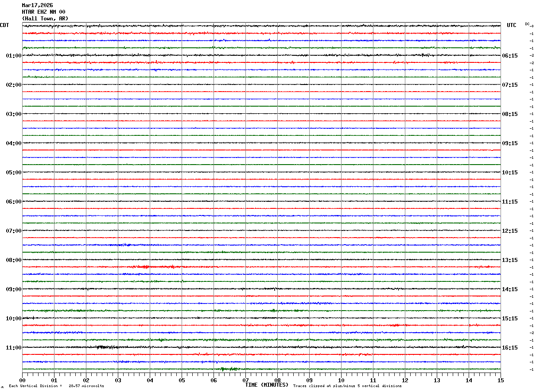Click the Each Vertical Division scale note
The height and width of the screenshot is (392, 536).
(x=56, y=386)
